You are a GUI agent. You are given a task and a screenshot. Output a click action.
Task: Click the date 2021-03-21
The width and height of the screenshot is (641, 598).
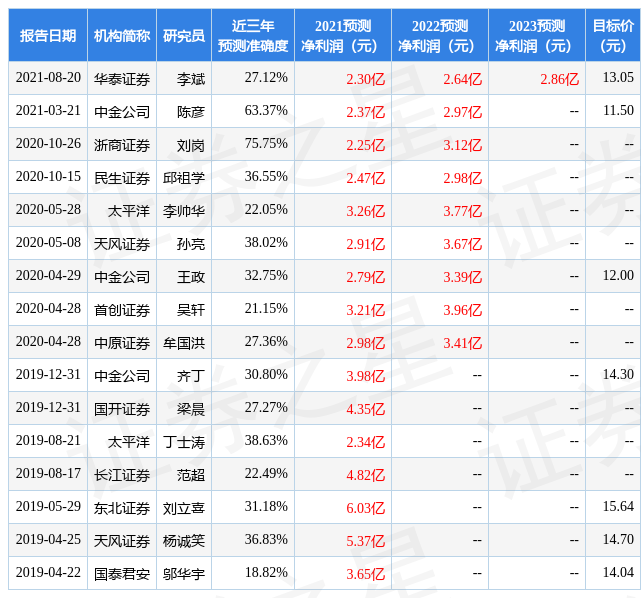tap(48, 111)
